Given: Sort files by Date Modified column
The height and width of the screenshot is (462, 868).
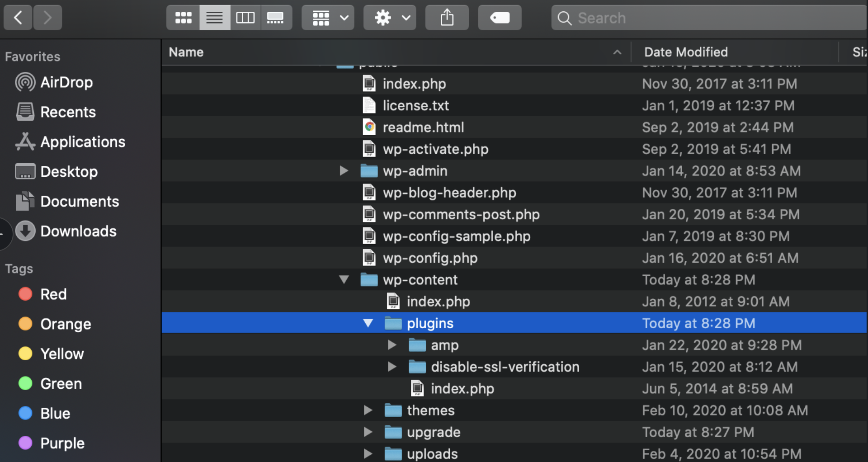Looking at the screenshot, I should coord(685,52).
